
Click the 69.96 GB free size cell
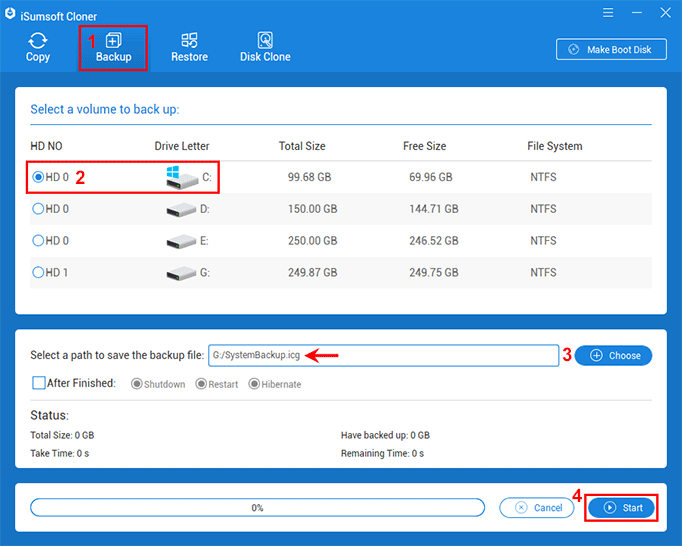coord(431,177)
